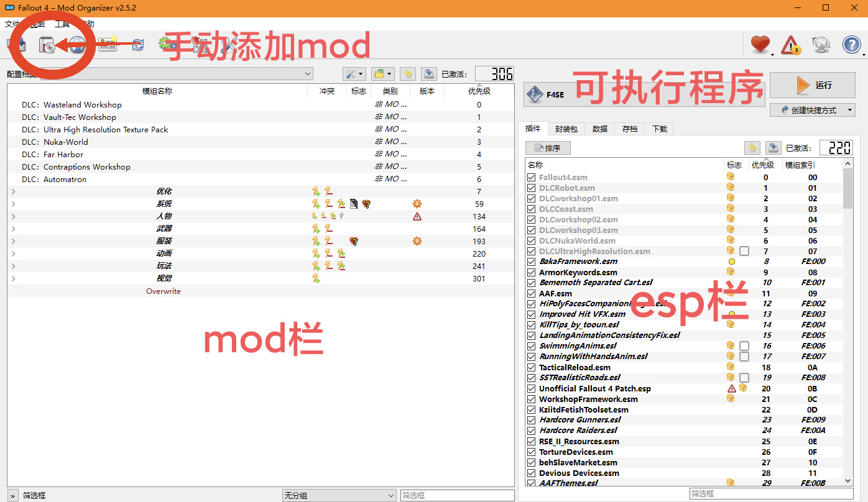Image resolution: width=868 pixels, height=502 pixels.
Task: Click the restore backup arrow in plugins tab
Action: pyautogui.click(x=752, y=148)
